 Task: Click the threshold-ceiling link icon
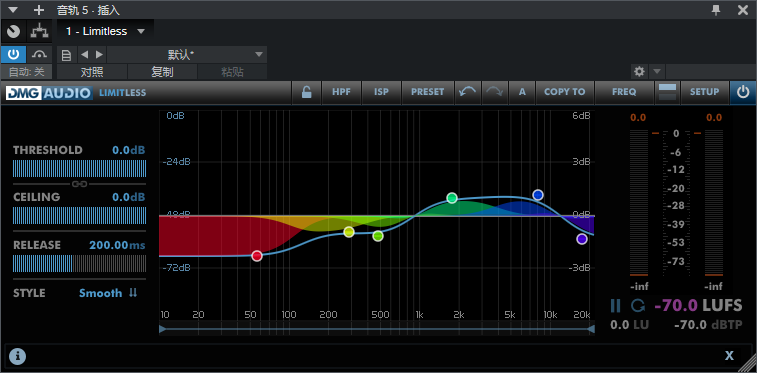79,184
